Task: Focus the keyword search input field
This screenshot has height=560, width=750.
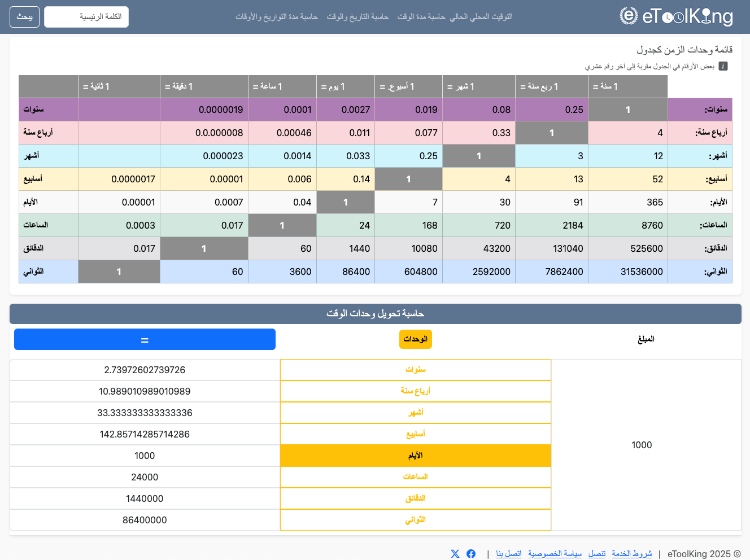Action: 86,17
